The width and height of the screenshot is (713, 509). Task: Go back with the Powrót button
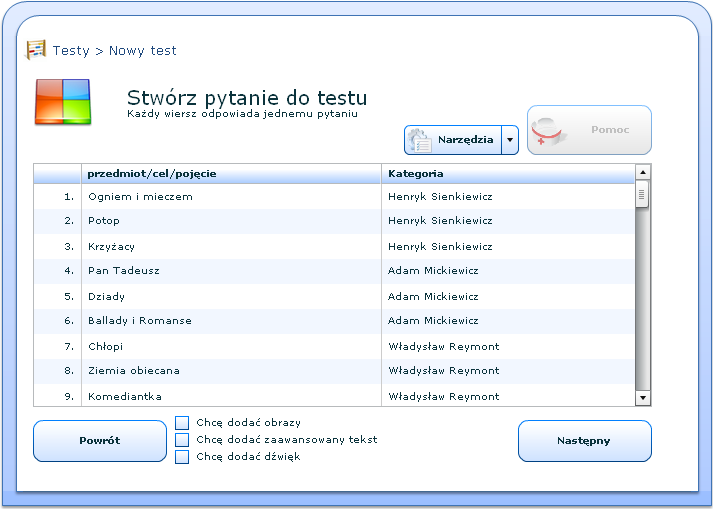[100, 441]
